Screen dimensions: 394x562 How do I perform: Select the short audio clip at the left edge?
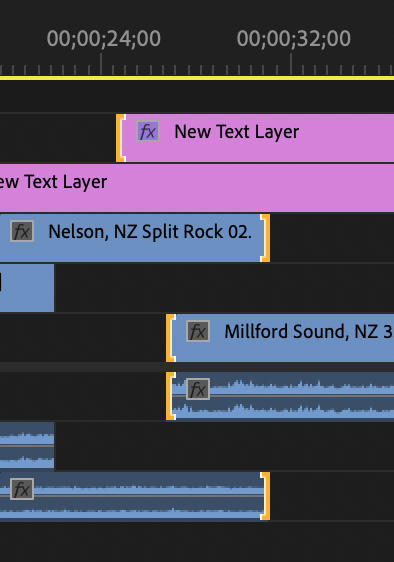pos(27,446)
